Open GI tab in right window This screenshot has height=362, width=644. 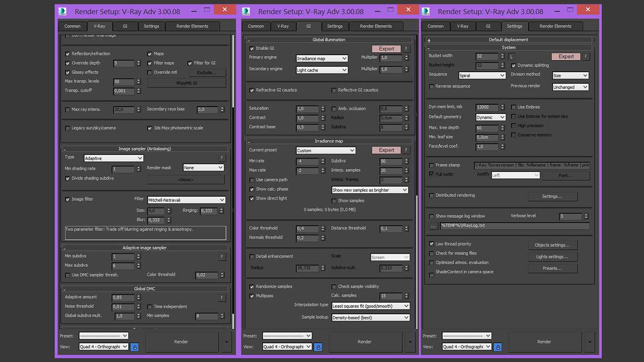[x=488, y=26]
